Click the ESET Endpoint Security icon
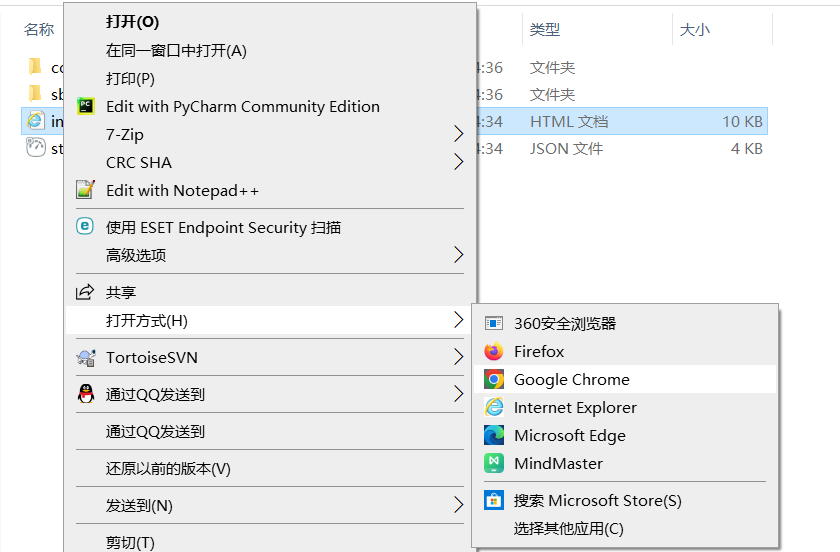This screenshot has width=840, height=552. click(86, 227)
